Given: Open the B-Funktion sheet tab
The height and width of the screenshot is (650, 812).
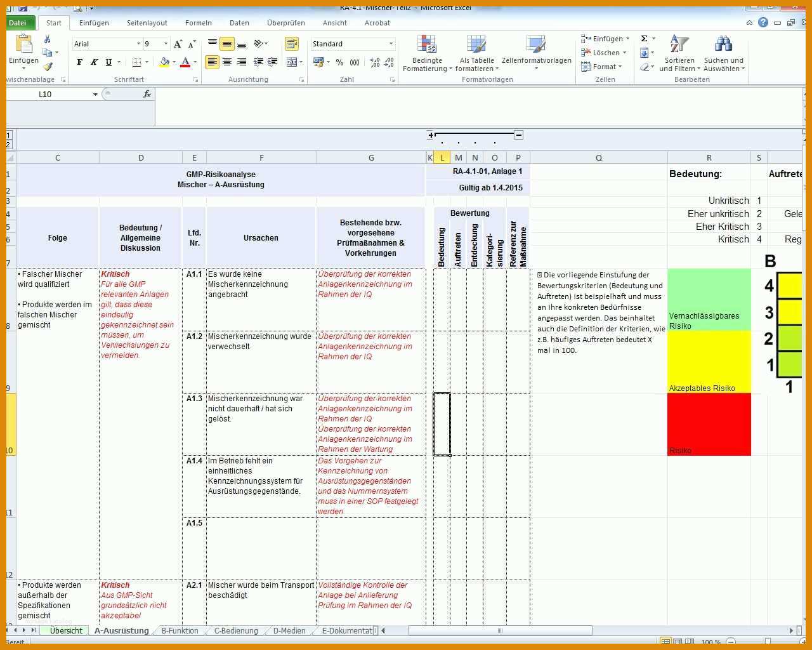Looking at the screenshot, I should [180, 630].
